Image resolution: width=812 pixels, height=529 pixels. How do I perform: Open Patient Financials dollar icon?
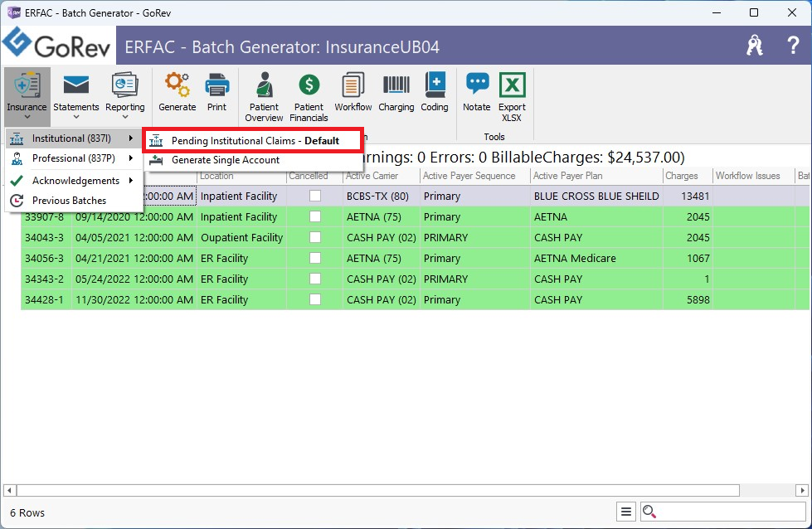tap(309, 85)
